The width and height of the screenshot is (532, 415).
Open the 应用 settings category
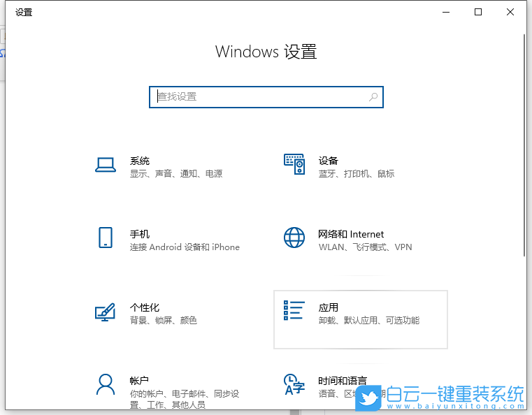click(361, 319)
